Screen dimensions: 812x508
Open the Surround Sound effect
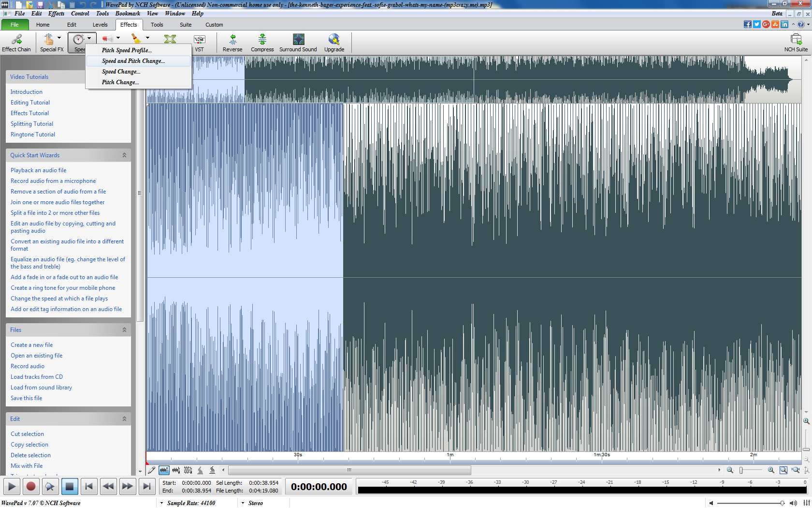tap(298, 43)
